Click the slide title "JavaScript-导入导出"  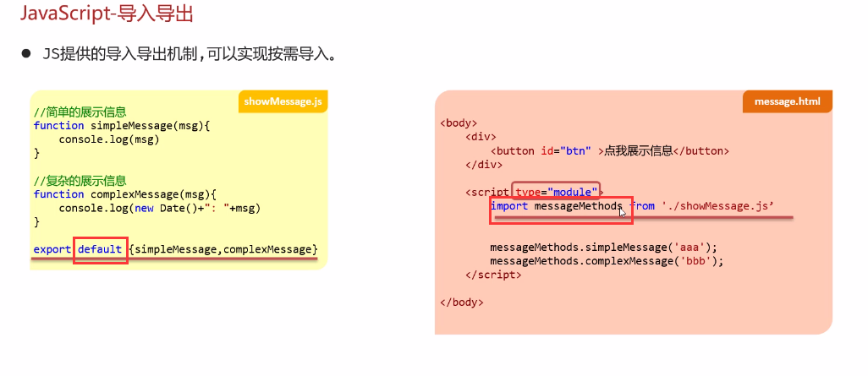click(107, 14)
